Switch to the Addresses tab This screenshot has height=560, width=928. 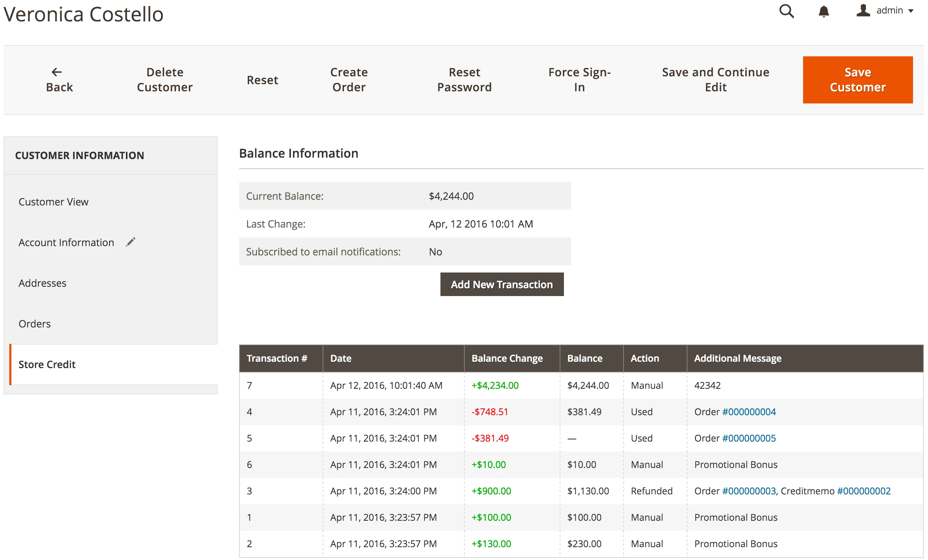click(x=42, y=283)
